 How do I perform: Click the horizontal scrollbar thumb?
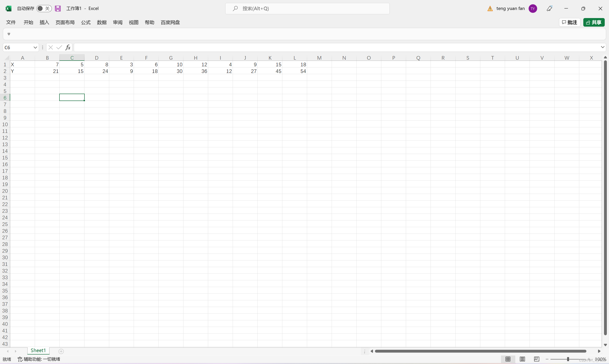(481, 351)
